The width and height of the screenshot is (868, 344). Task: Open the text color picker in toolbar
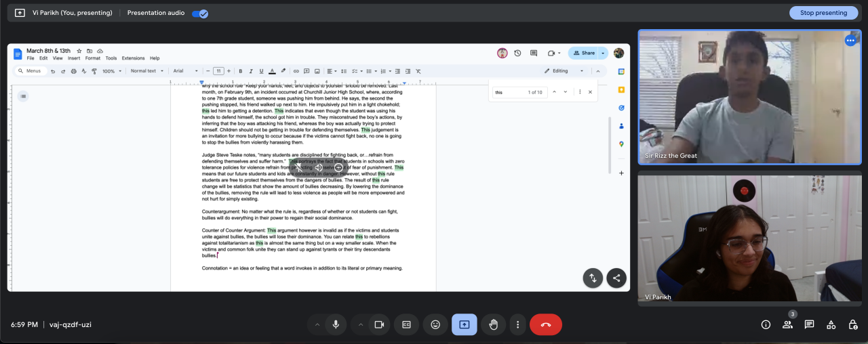[272, 71]
